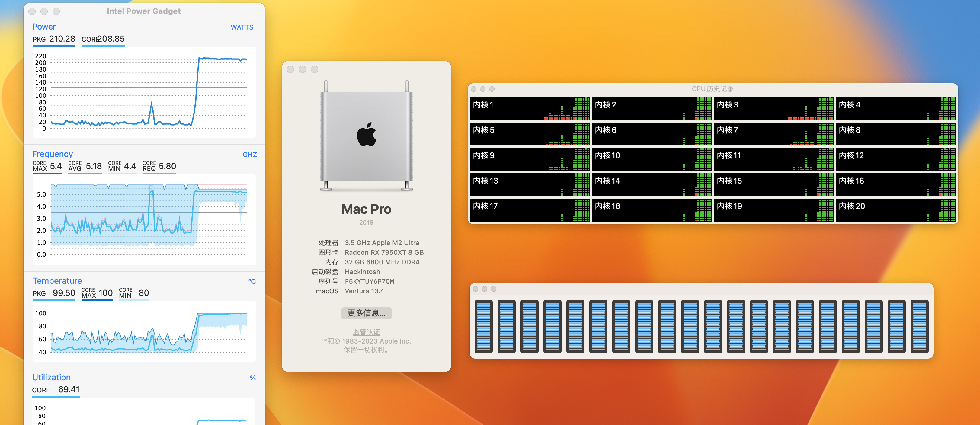Click the first CPU usage bar meter
This screenshot has height=425, width=980.
pyautogui.click(x=484, y=326)
